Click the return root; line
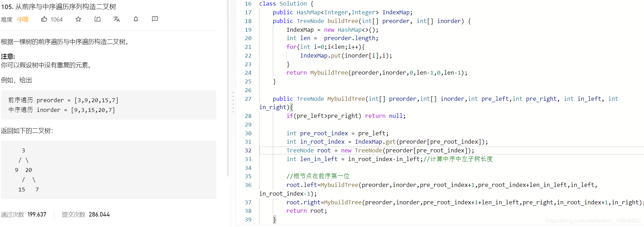The width and height of the screenshot is (644, 227). [307, 211]
